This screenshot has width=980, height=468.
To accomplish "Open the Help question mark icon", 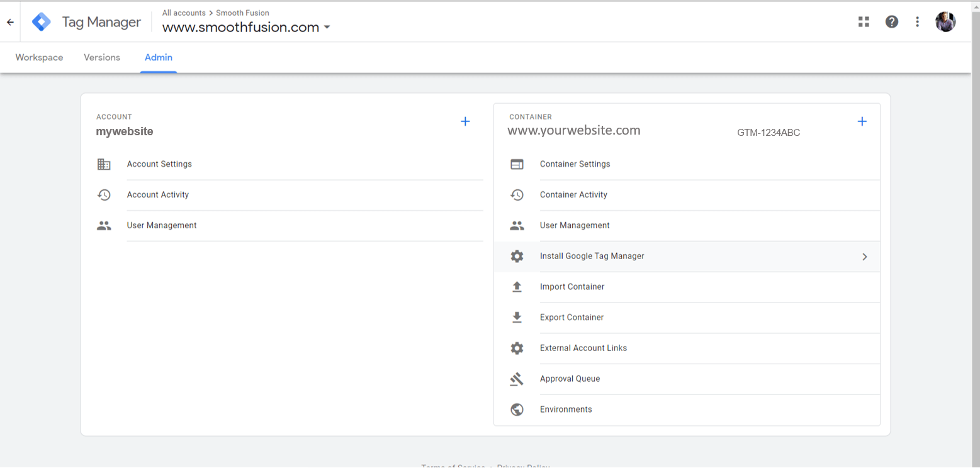I will 891,22.
